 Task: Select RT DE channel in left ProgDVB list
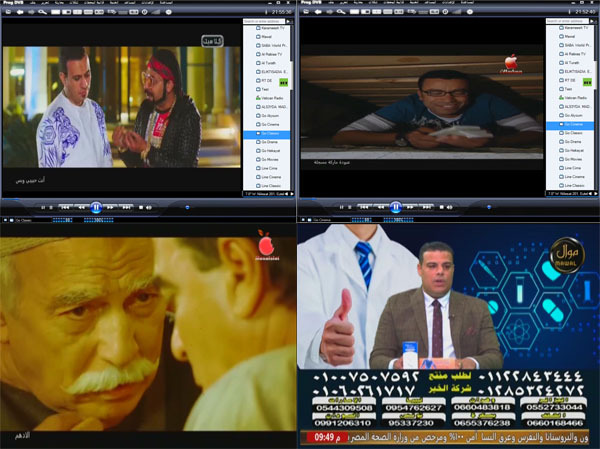point(264,81)
